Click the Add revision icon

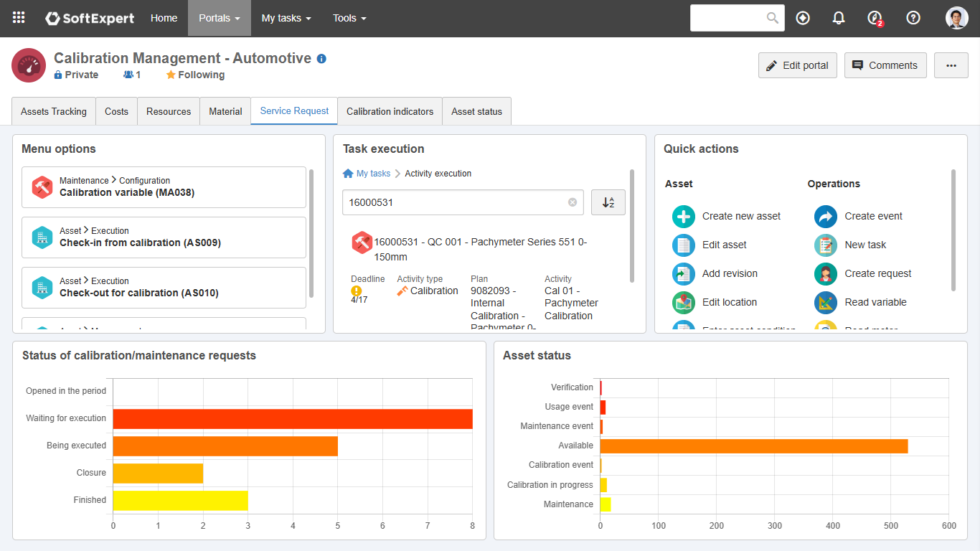point(684,273)
